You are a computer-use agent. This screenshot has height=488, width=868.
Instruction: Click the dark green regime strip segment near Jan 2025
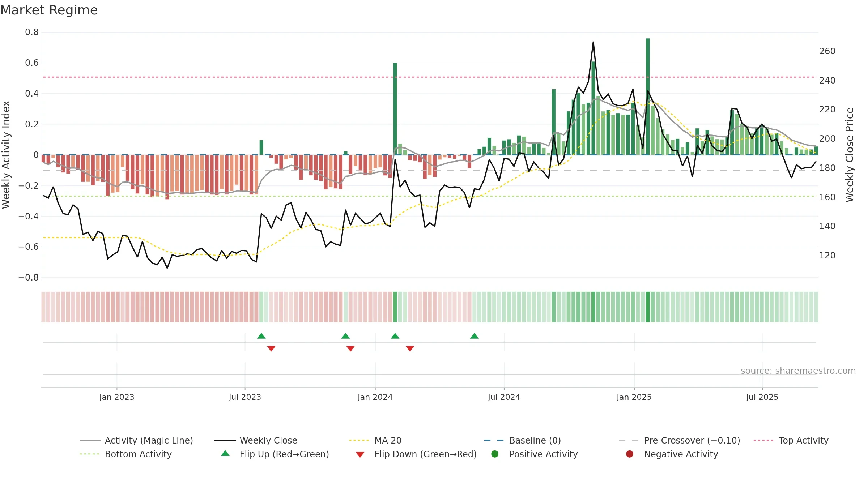click(x=648, y=307)
